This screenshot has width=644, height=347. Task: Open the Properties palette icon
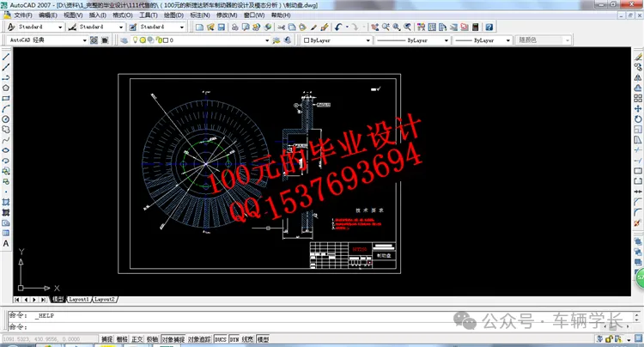click(422, 27)
